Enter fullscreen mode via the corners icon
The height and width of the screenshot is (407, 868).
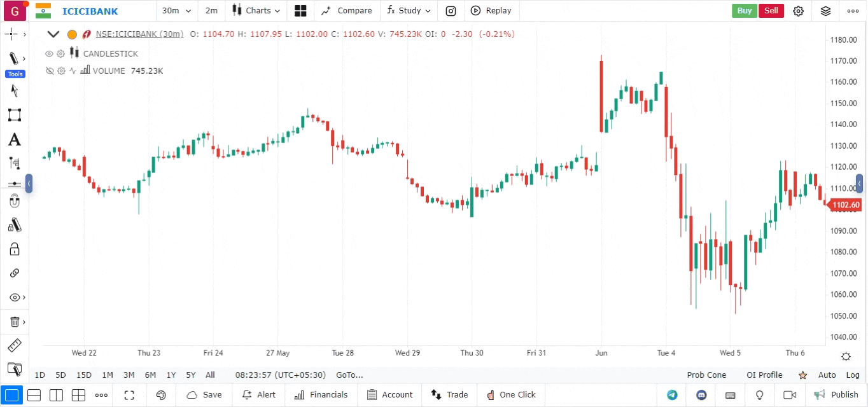click(129, 395)
